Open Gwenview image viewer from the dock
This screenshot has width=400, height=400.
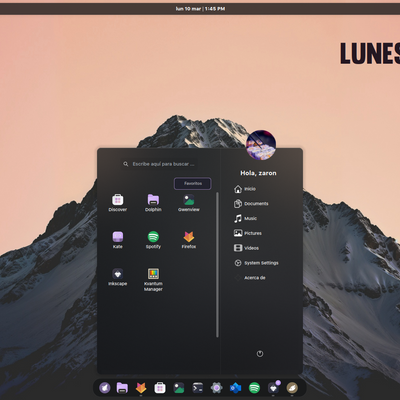pos(179,388)
